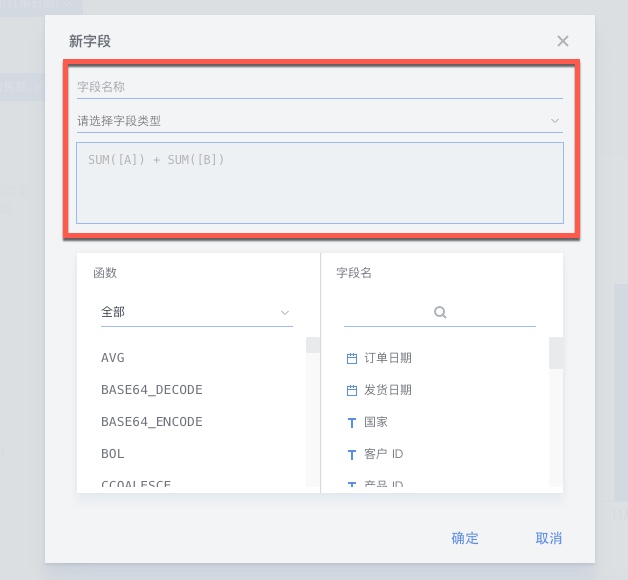
Task: Click the 字段名称 input field
Action: [320, 87]
